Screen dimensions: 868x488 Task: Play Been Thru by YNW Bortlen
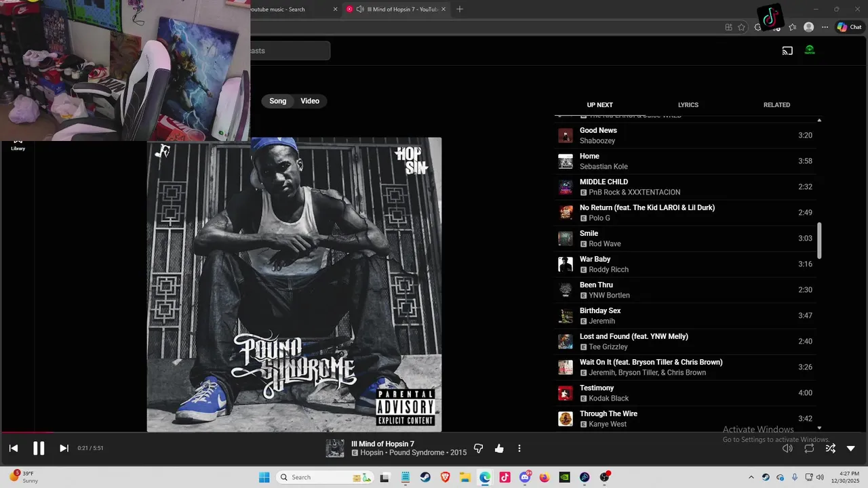click(686, 290)
